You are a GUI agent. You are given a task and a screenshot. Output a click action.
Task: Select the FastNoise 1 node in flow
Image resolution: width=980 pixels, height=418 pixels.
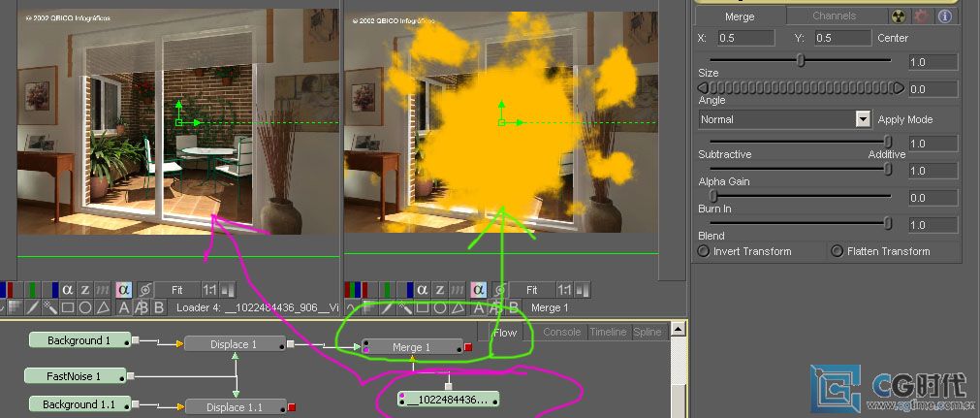74,375
